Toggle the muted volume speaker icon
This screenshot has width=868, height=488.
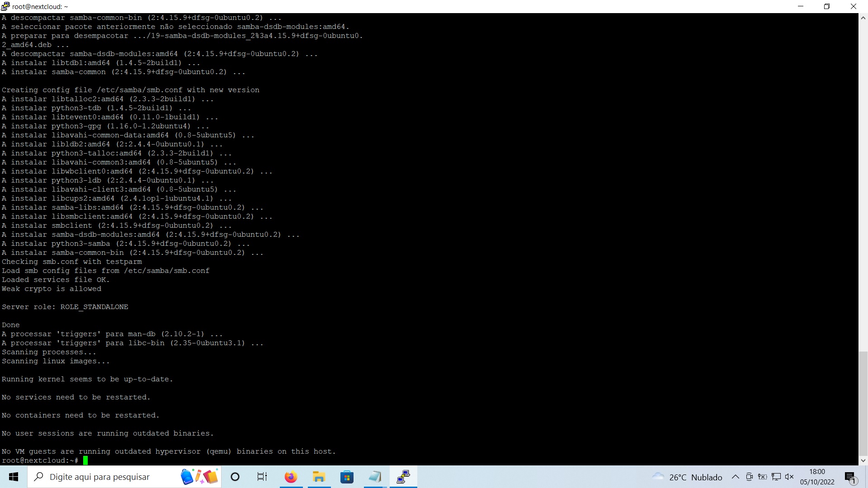point(789,477)
